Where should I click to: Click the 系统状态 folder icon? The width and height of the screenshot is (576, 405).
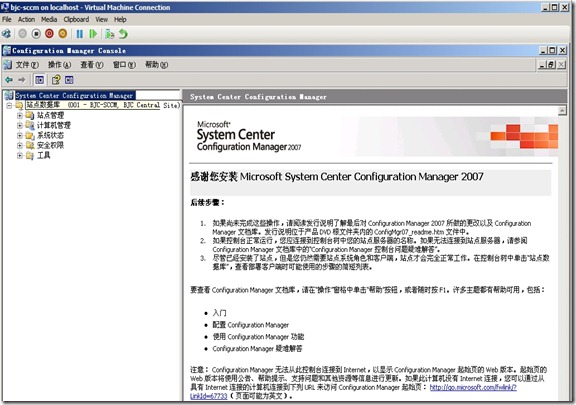(x=30, y=135)
